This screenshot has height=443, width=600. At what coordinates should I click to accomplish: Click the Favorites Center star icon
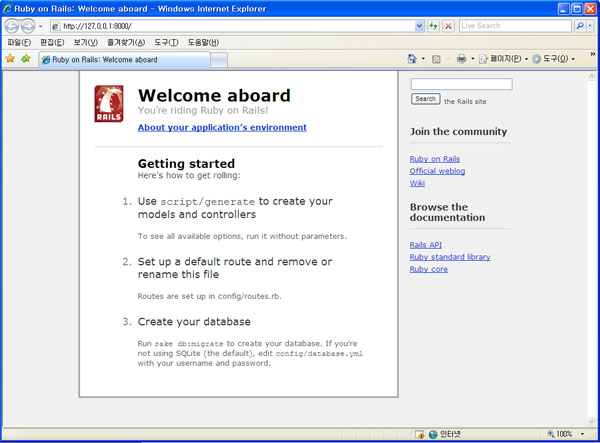[10, 59]
